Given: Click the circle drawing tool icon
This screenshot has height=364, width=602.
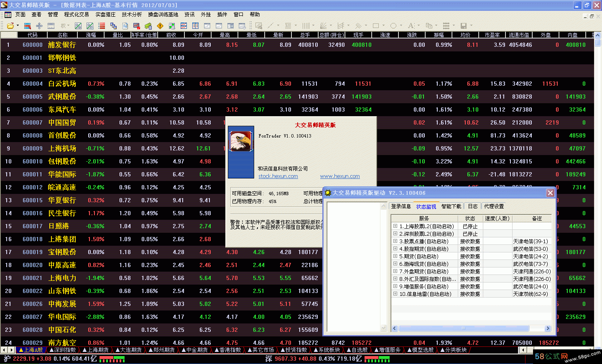Looking at the screenshot, I should 393,25.
